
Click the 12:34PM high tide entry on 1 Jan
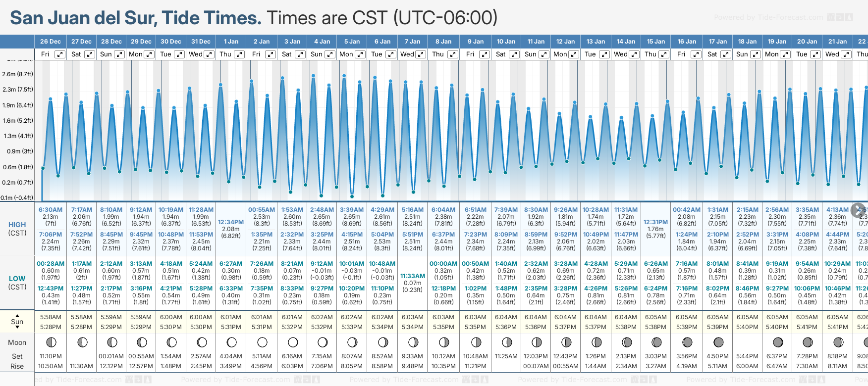pos(231,222)
